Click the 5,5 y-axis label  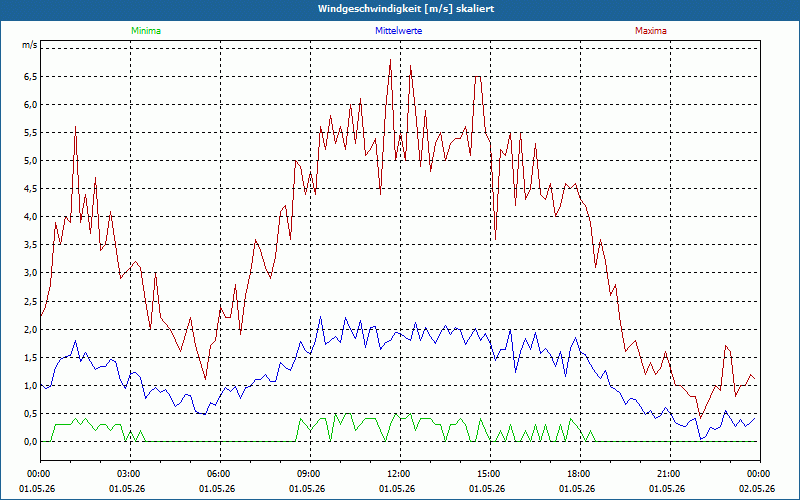(x=31, y=133)
